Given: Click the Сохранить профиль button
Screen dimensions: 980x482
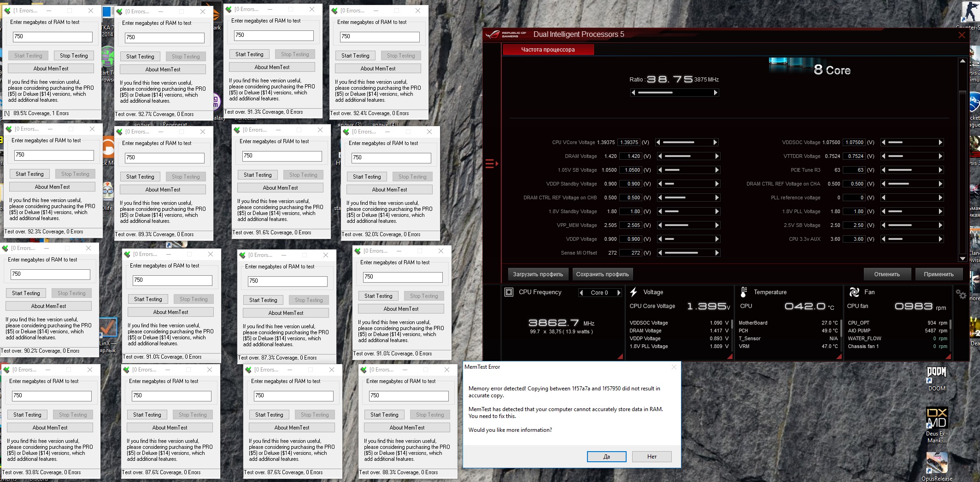Looking at the screenshot, I should (602, 274).
